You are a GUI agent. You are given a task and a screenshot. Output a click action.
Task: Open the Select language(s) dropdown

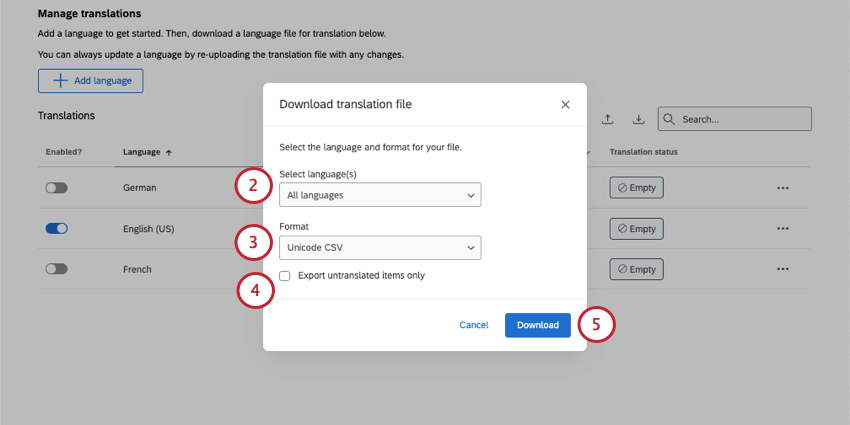380,195
